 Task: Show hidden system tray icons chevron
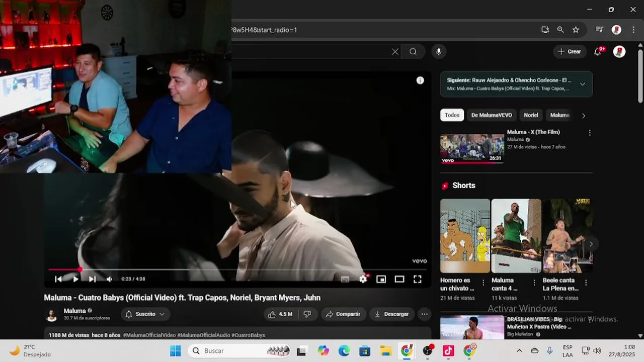(x=519, y=351)
